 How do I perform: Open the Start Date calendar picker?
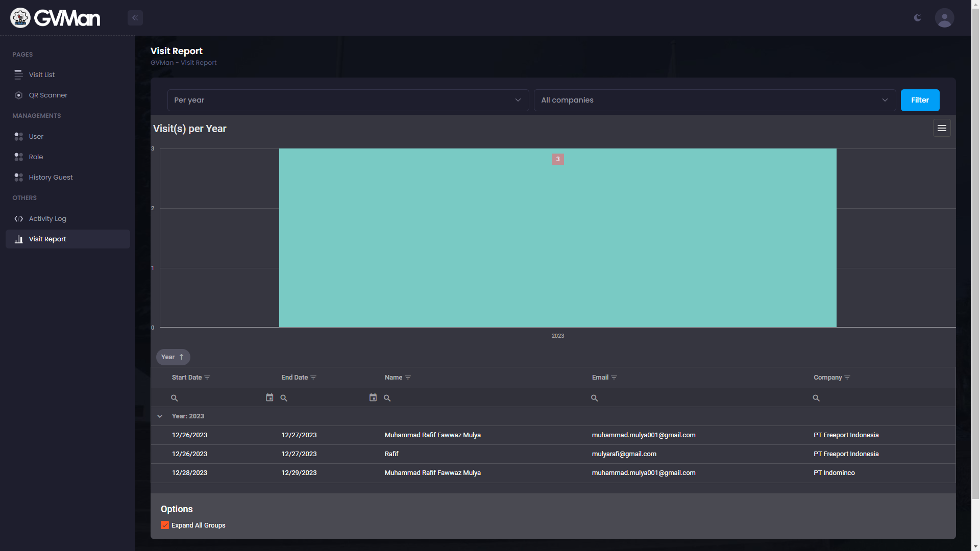pyautogui.click(x=269, y=397)
